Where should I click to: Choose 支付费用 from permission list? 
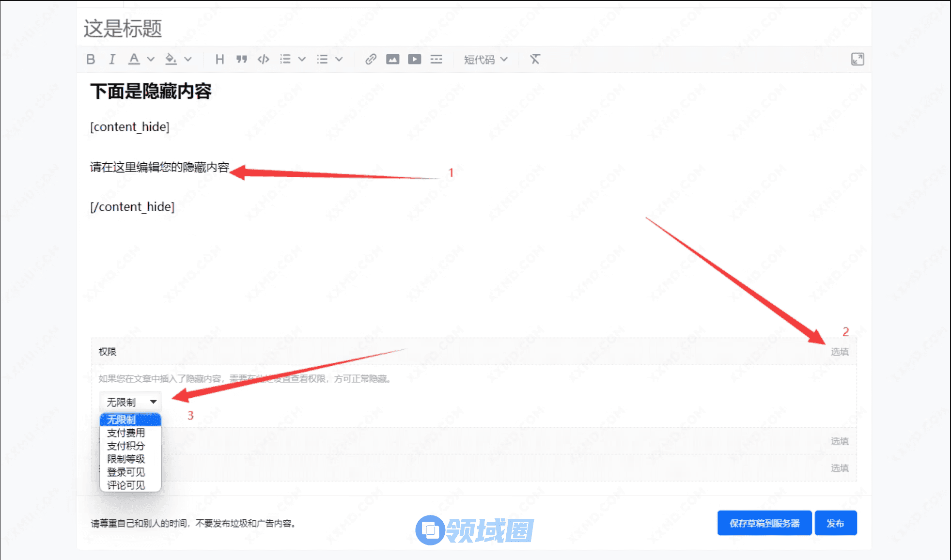tap(126, 433)
